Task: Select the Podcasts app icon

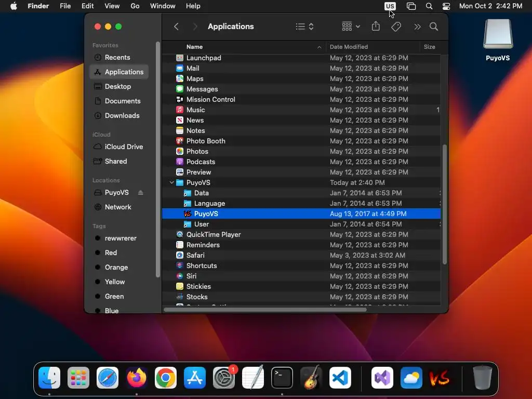Action: coord(180,162)
